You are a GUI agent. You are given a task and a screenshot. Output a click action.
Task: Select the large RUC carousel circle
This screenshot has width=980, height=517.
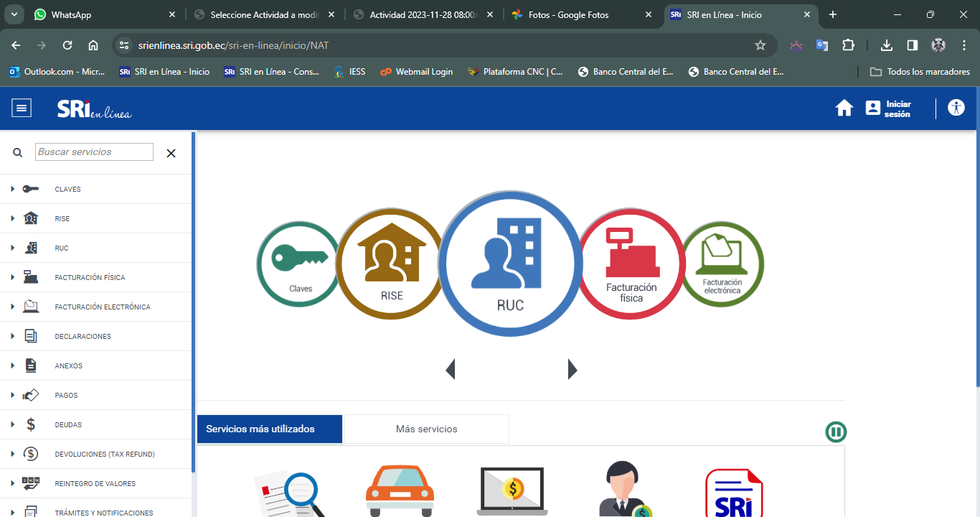[509, 264]
